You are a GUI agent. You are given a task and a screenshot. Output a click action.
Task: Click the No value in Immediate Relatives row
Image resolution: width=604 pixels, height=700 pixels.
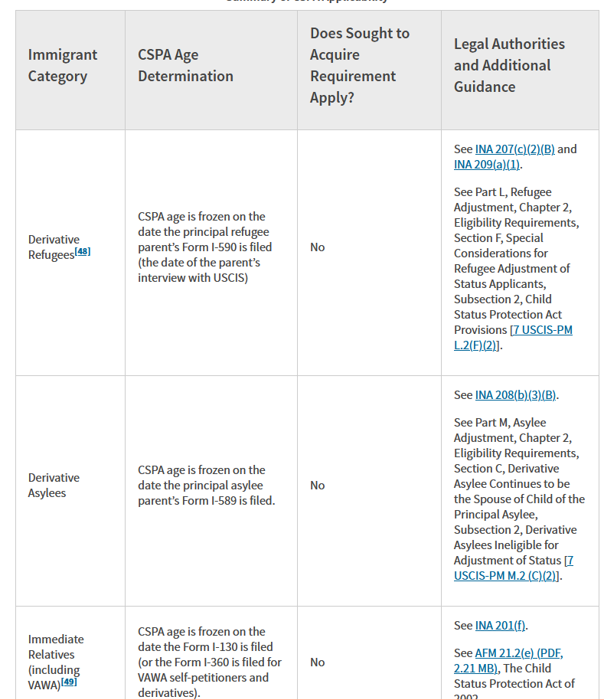(x=317, y=662)
